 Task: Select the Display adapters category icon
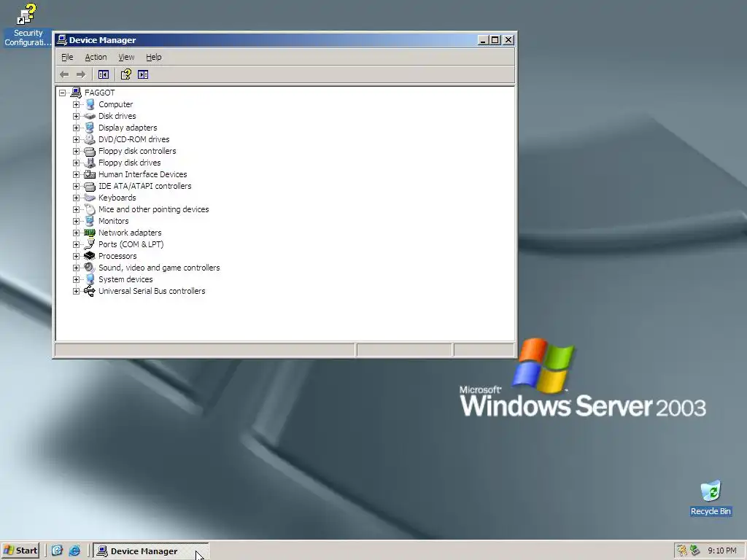point(90,128)
